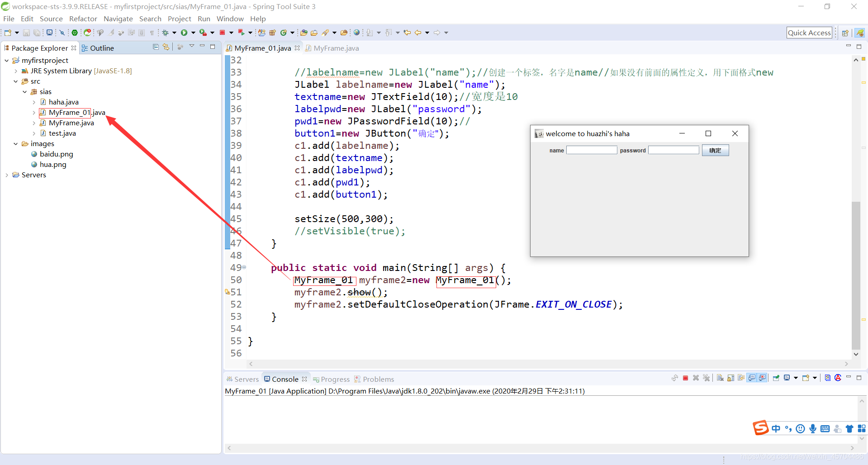
Task: Collapse the myfirstproject tree node
Action: coord(6,61)
